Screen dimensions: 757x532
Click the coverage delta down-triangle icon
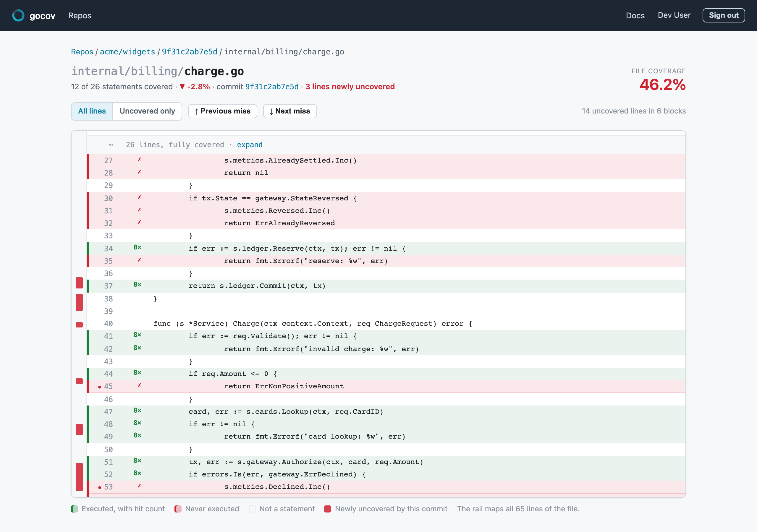pyautogui.click(x=182, y=87)
